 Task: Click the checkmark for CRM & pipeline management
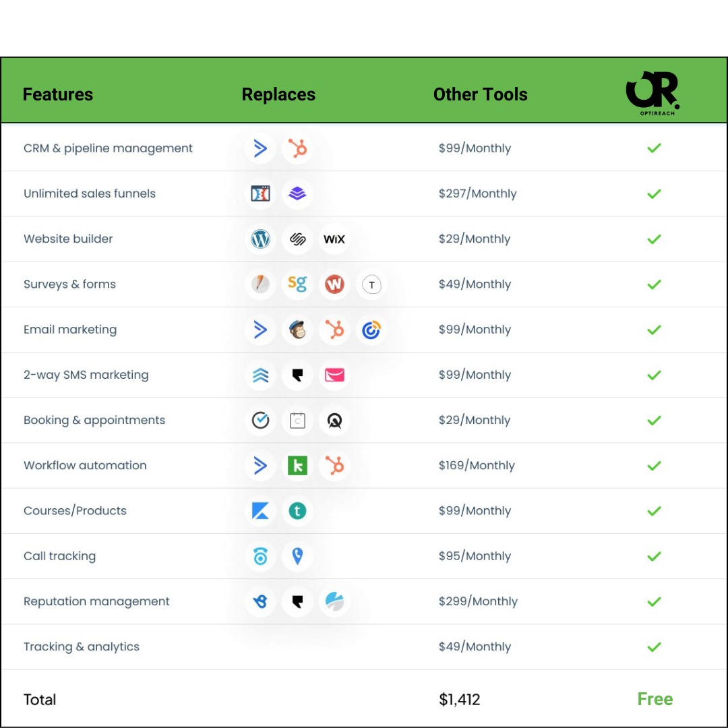click(x=654, y=148)
